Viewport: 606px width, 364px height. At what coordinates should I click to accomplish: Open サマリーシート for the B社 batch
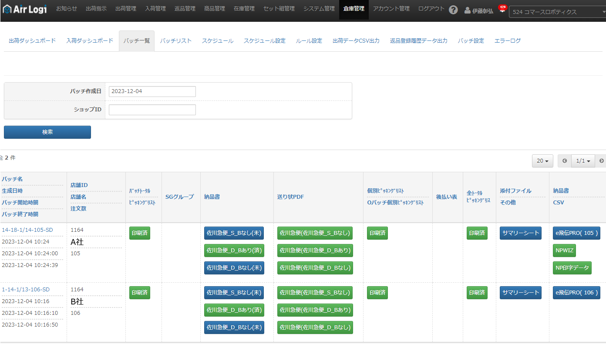[520, 293]
